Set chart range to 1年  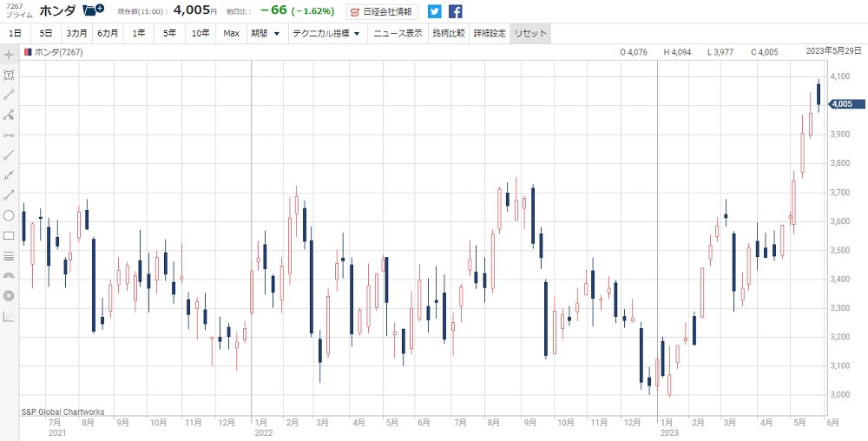pyautogui.click(x=138, y=33)
